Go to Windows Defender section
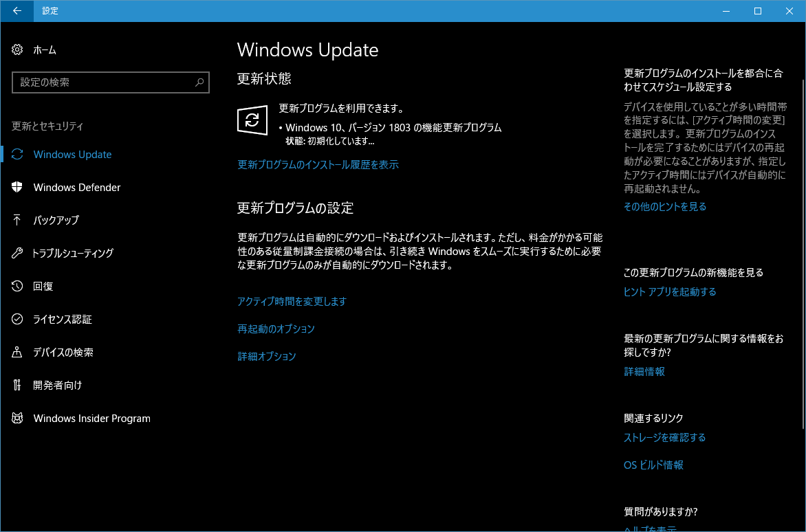 click(x=77, y=188)
